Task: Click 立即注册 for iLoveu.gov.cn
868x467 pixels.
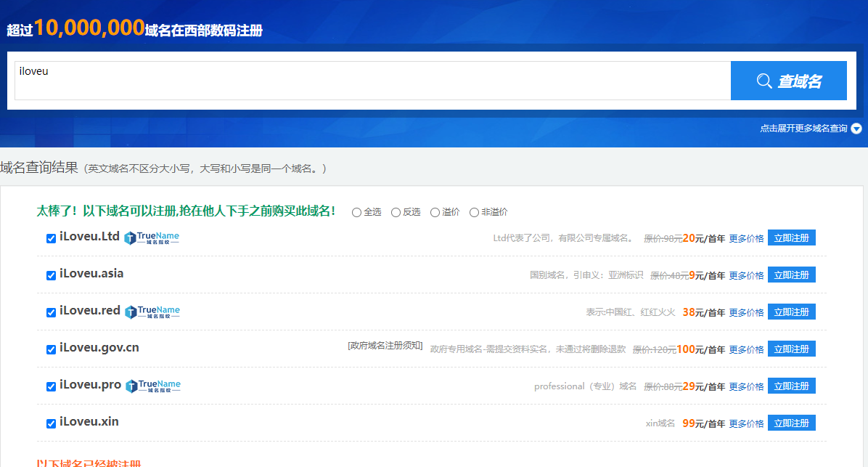Action: click(x=792, y=349)
